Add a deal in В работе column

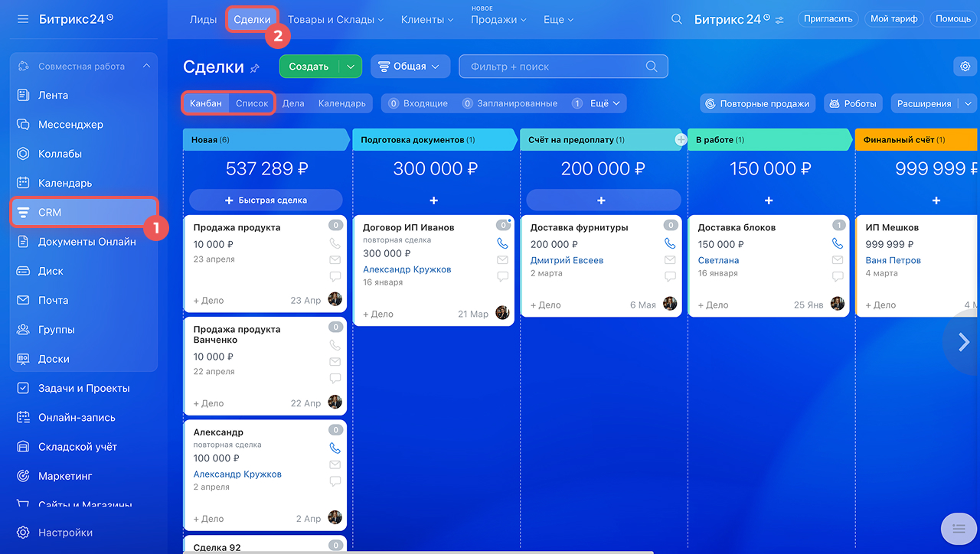769,200
